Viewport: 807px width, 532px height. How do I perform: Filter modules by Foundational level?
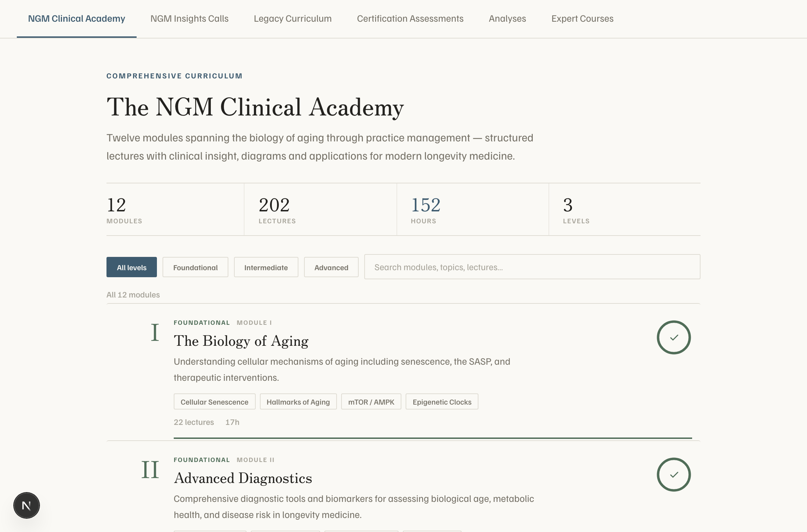[x=195, y=267]
